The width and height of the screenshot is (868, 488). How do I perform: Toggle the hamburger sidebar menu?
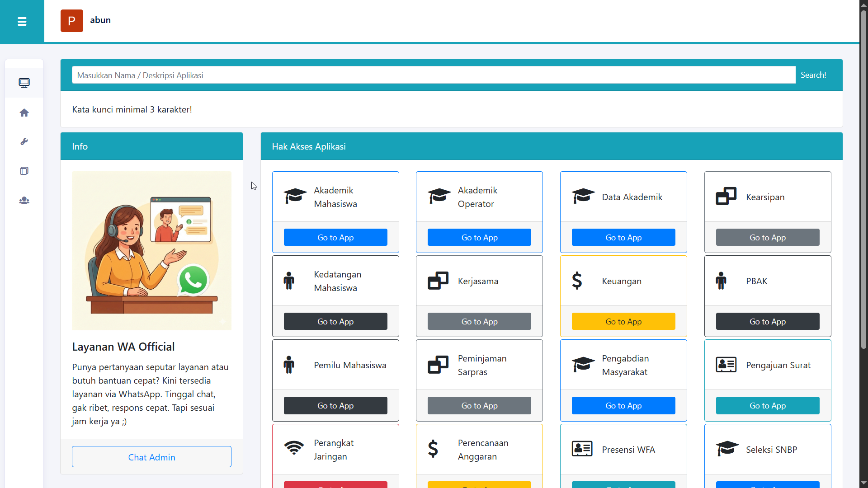22,21
